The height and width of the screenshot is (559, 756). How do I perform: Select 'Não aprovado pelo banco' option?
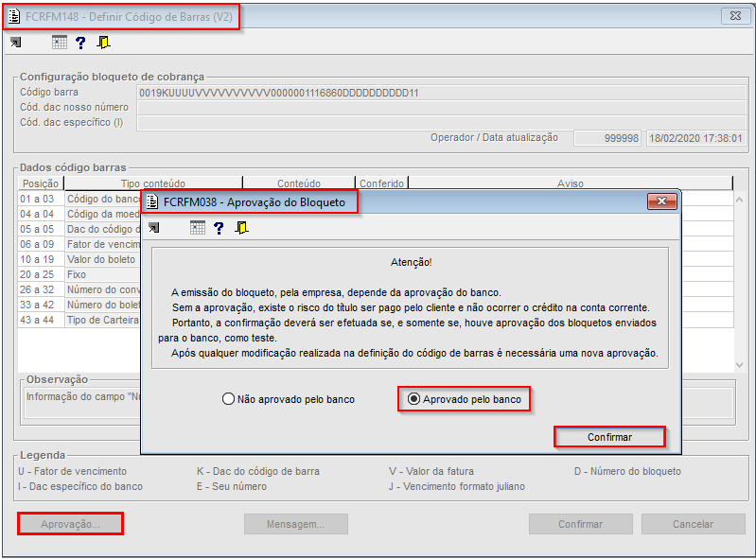(x=289, y=399)
